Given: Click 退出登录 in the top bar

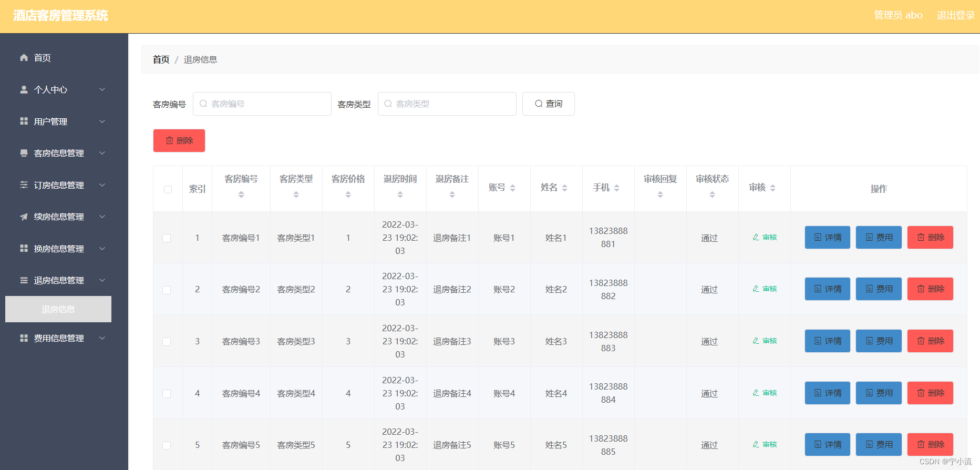Looking at the screenshot, I should [x=955, y=15].
